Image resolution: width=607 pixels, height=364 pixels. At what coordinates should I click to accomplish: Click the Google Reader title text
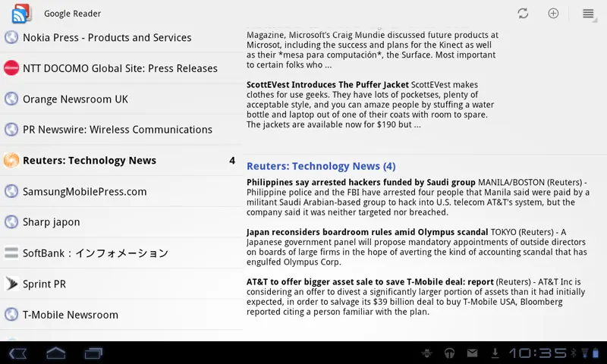click(72, 14)
